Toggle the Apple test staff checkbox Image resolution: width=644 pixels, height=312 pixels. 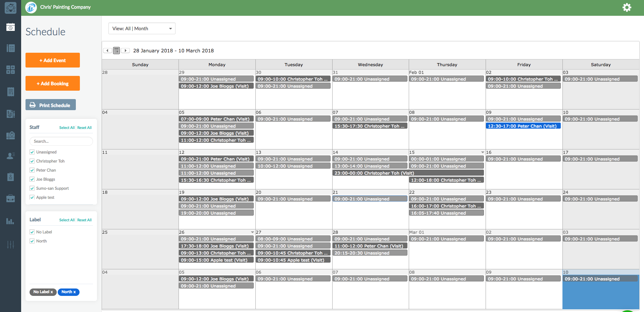[x=32, y=197]
